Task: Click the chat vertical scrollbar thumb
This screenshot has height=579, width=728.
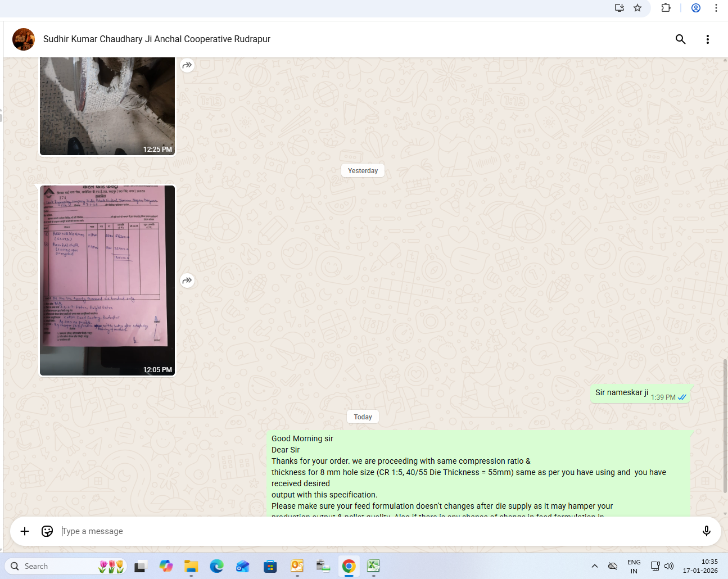Action: pos(725,426)
